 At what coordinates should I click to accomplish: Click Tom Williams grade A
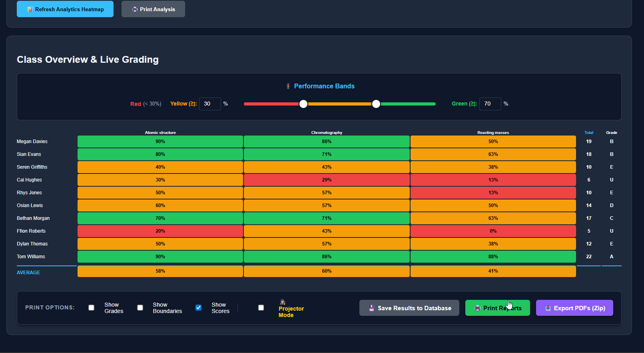612,257
